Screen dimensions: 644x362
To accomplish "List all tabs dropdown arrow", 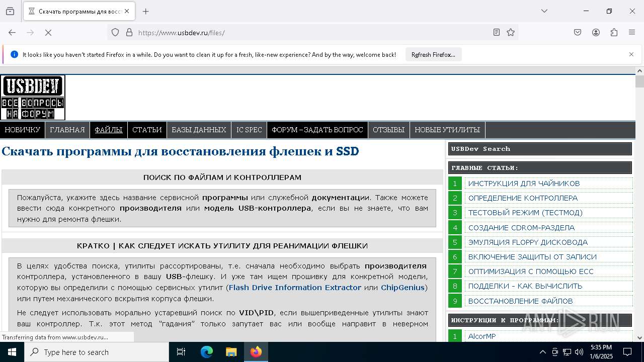I will click(x=544, y=11).
